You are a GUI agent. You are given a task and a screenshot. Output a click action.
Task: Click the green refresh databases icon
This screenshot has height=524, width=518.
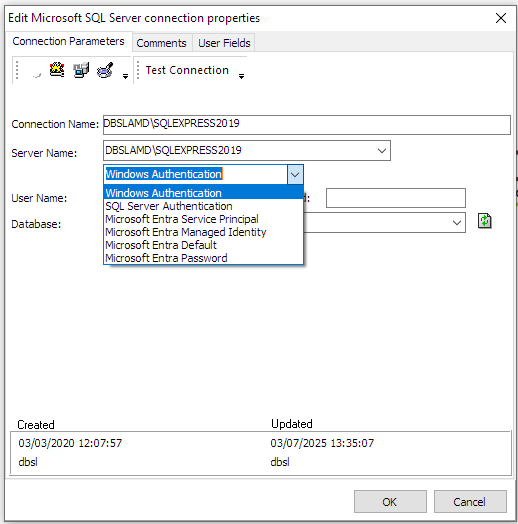pyautogui.click(x=485, y=221)
